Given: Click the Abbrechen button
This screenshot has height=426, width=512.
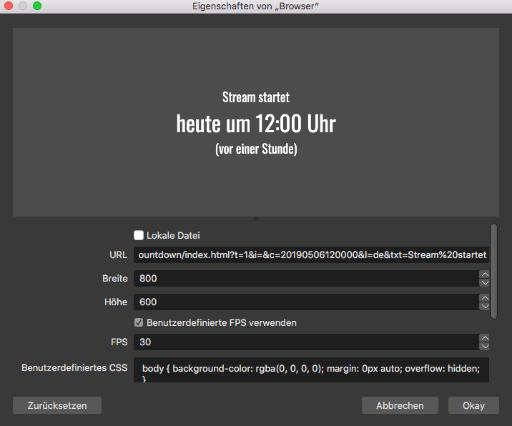Looking at the screenshot, I should tap(400, 406).
